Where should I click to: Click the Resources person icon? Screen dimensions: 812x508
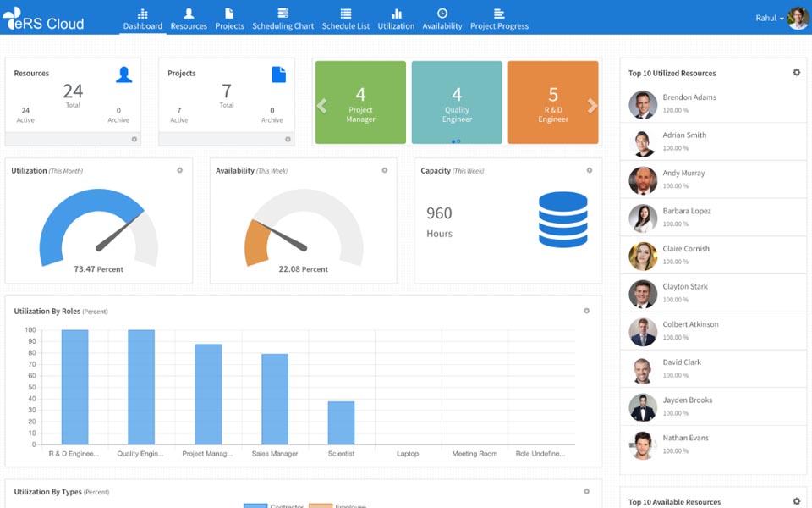point(123,75)
